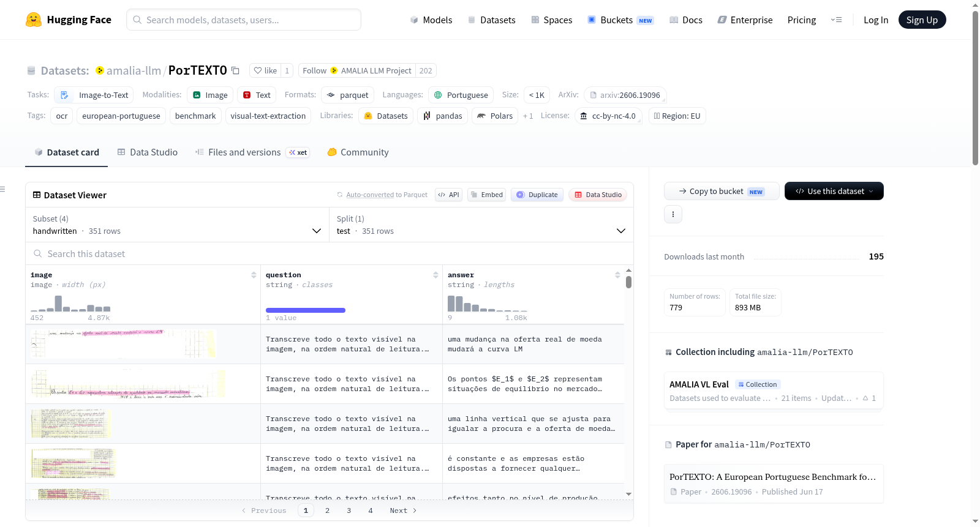This screenshot has height=527, width=980.
Task: Click the Datasets library tag
Action: click(x=386, y=116)
